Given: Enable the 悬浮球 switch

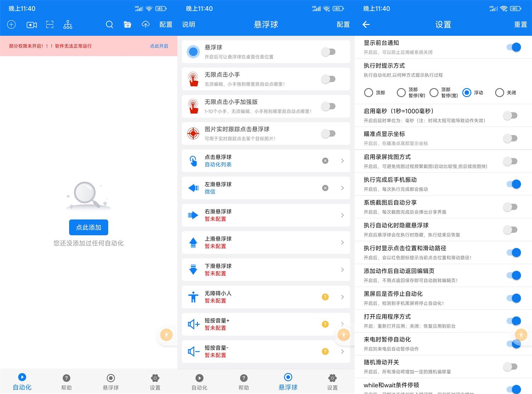Looking at the screenshot, I should click(328, 51).
